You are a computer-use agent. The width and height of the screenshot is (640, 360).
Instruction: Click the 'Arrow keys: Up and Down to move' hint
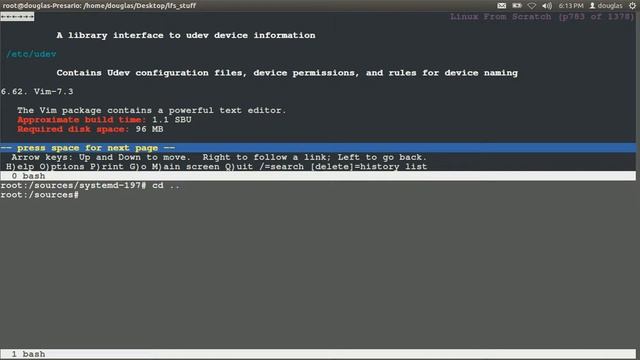point(101,157)
